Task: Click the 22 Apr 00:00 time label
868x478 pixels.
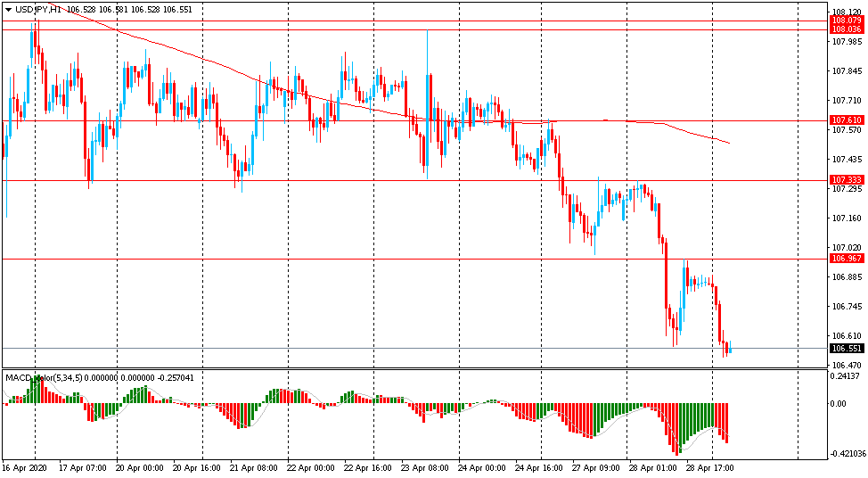Action: tap(310, 468)
